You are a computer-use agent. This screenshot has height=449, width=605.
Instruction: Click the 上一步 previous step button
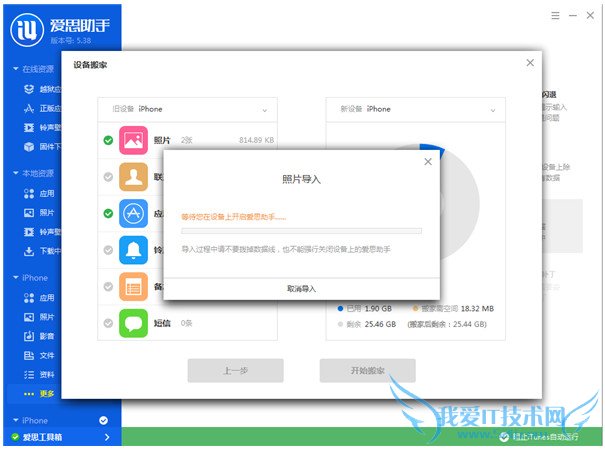tap(235, 371)
